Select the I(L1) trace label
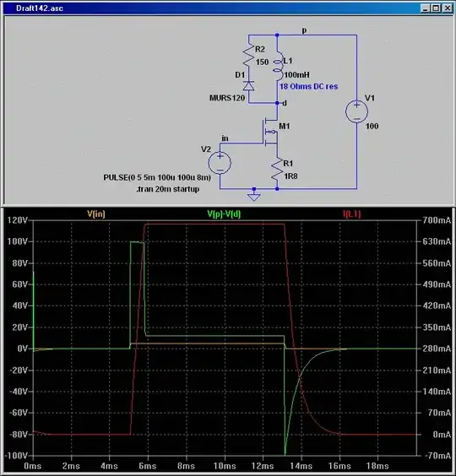This screenshot has height=476, width=456. 352,214
